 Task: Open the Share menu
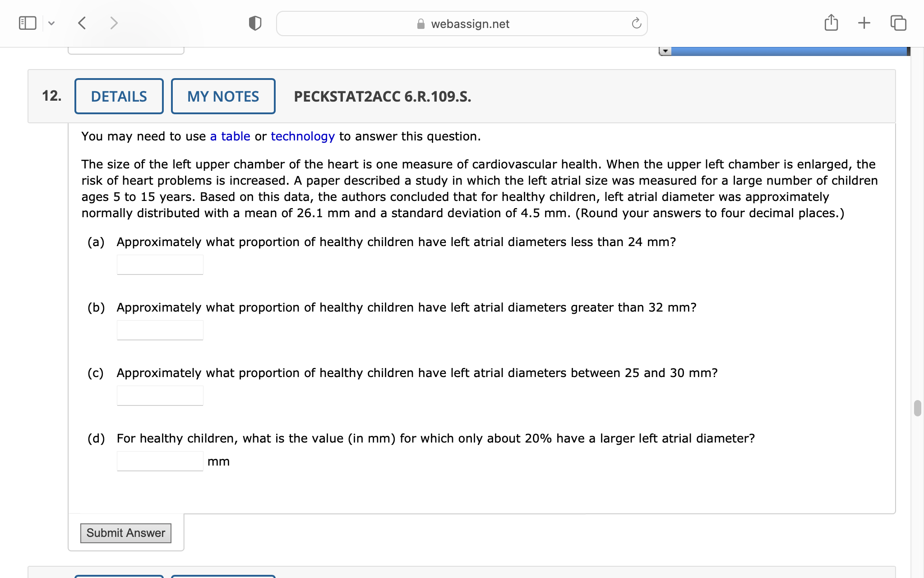(x=832, y=22)
